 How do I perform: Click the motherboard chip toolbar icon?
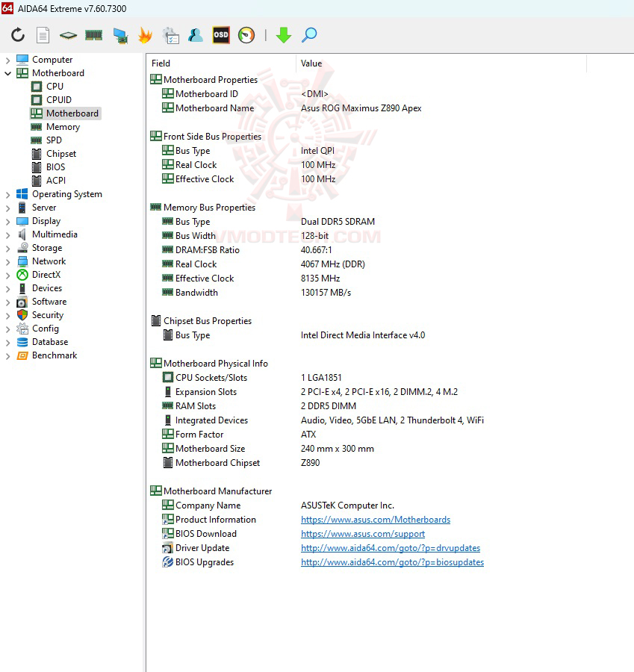coord(68,35)
